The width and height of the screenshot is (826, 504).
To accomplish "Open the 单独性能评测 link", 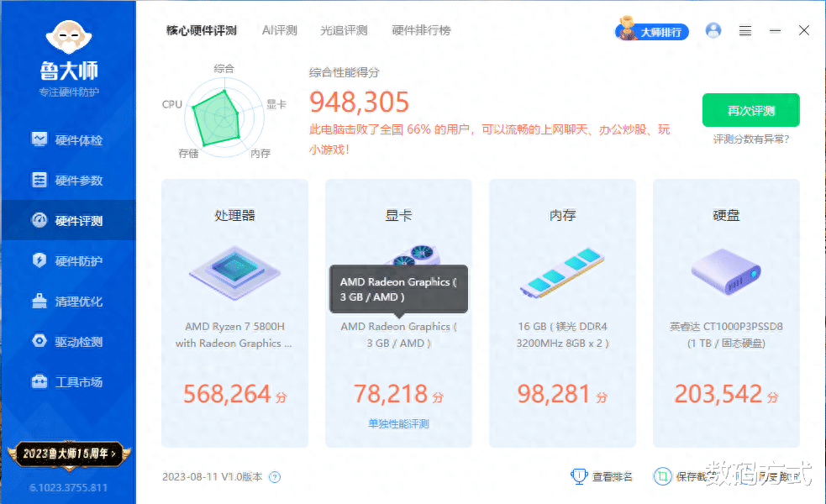I will pos(399,424).
